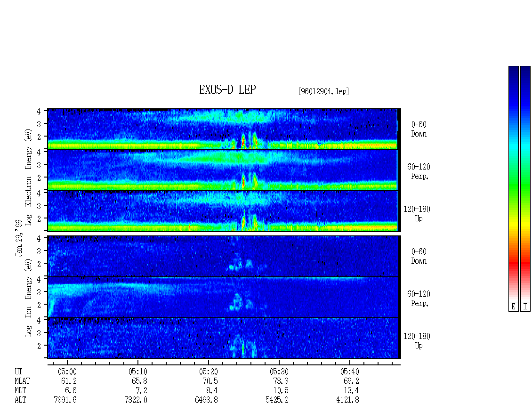This screenshot has width=532, height=412.
Task: Click the MLAT value 61.2
Action: tap(69, 381)
